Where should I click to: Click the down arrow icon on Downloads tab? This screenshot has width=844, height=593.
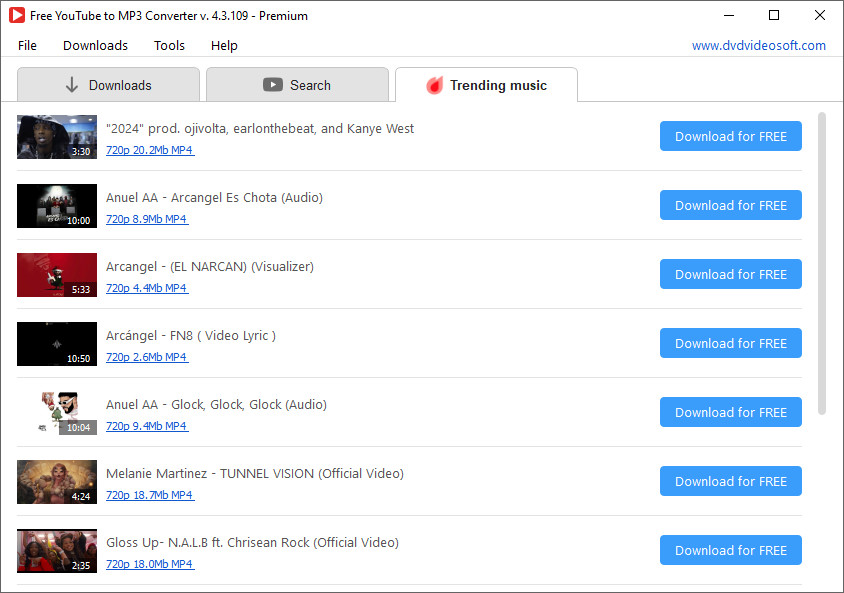(x=72, y=85)
